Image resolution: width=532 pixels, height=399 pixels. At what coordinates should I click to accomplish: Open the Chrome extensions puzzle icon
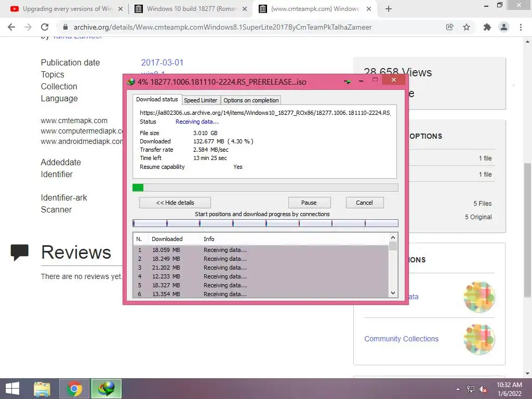487,27
